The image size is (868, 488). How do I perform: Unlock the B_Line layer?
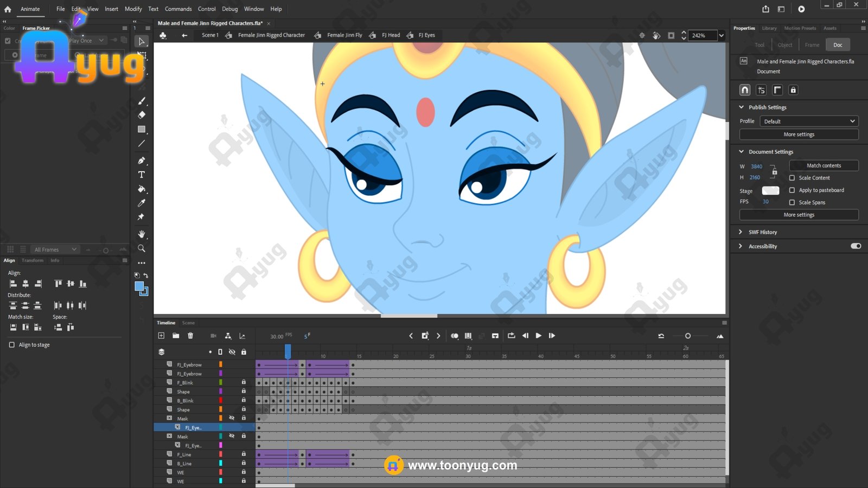(x=244, y=463)
